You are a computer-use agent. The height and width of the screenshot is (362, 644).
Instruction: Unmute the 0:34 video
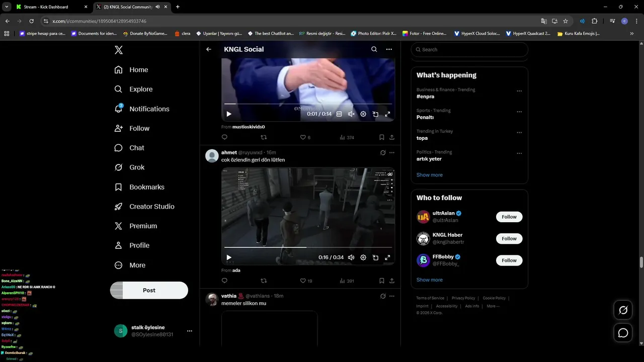[x=351, y=257]
